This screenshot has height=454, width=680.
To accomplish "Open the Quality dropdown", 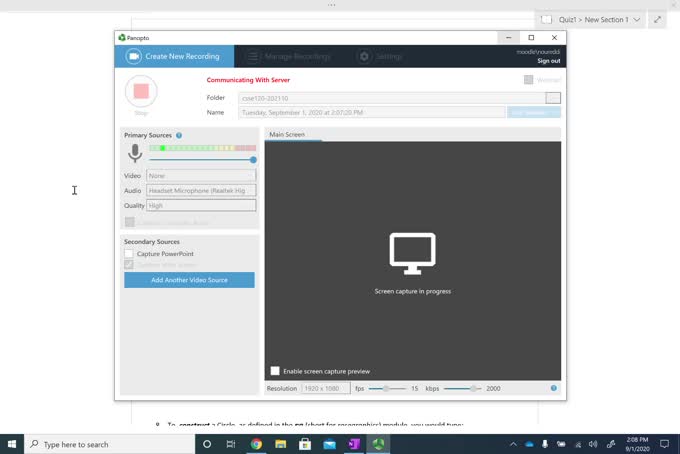I will click(x=201, y=205).
